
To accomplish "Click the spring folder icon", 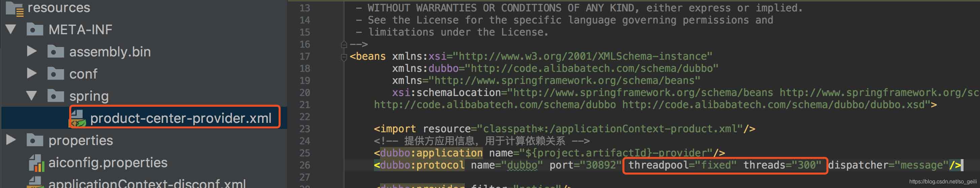I will (55, 96).
